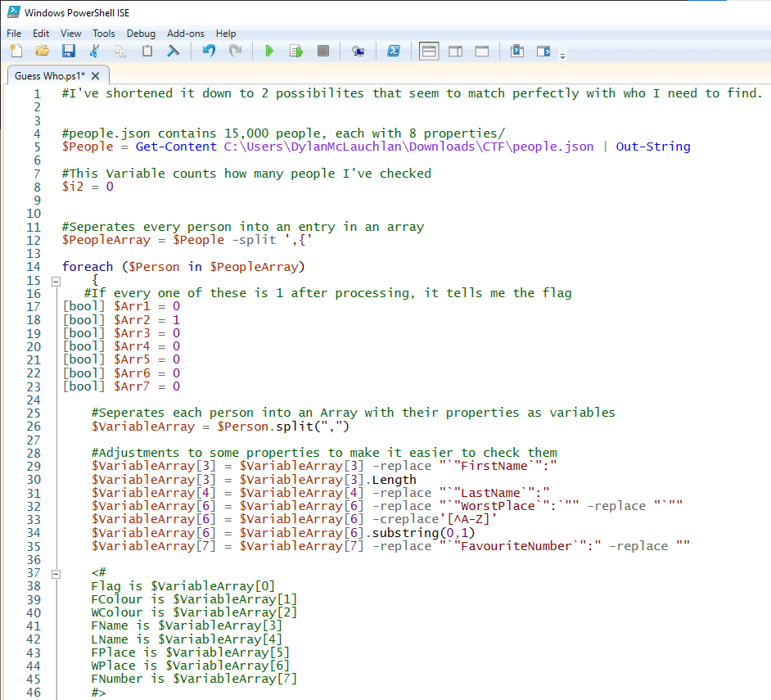Click 'FNumber is $VariableArray[7]' comment
This screenshot has width=771, height=700.
pos(194,679)
